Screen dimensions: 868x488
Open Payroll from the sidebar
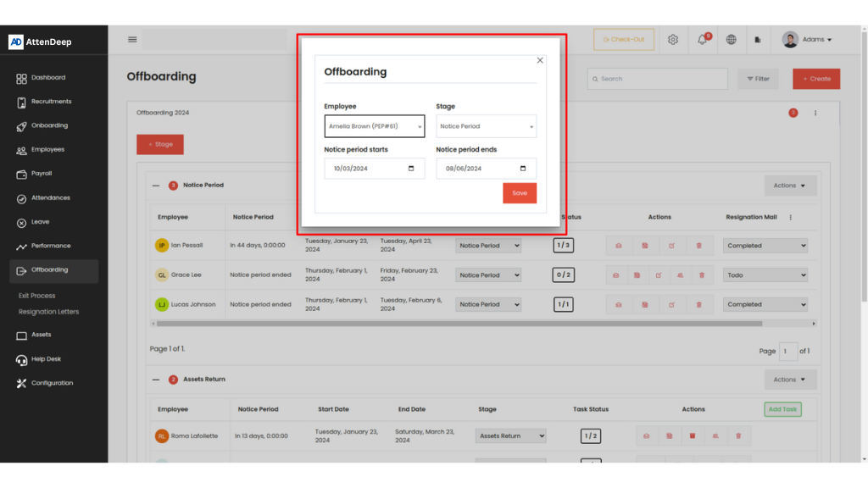point(42,174)
